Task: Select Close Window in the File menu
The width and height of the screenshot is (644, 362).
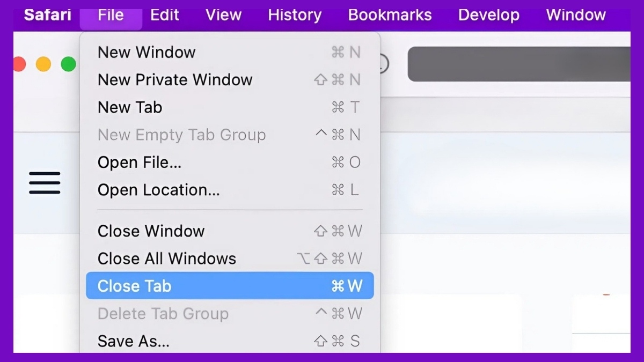Action: (230, 231)
